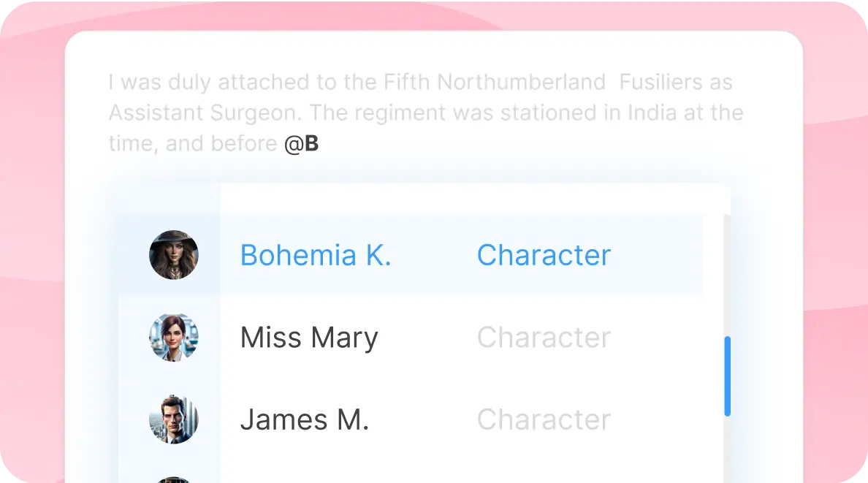Click the top edge of the suggestion popup
Screen dimensions: 868x483
475,186
